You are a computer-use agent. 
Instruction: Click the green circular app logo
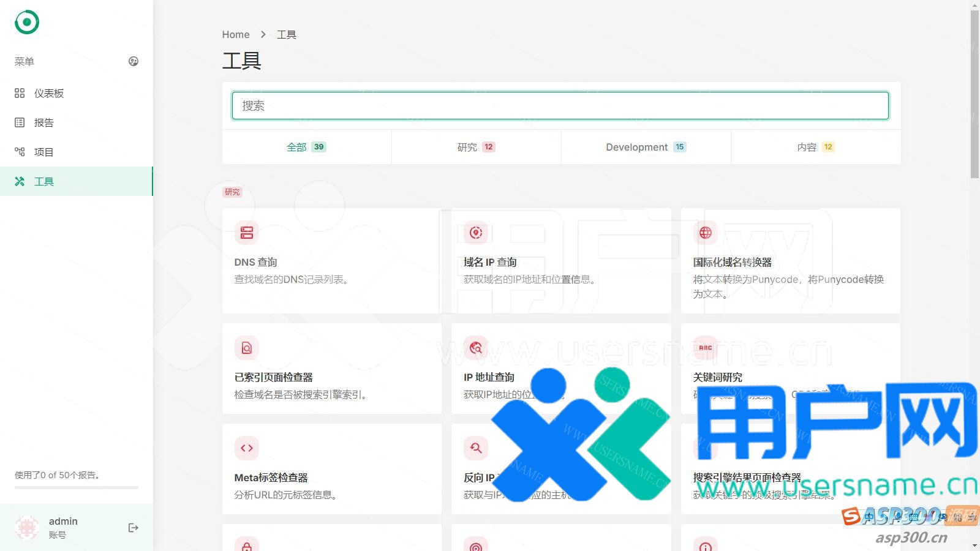27,22
